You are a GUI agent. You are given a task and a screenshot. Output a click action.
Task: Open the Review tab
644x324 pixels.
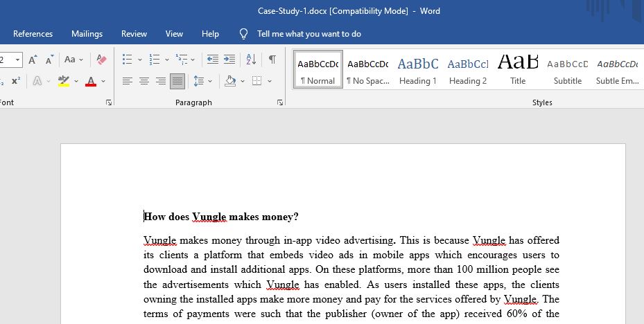(134, 34)
